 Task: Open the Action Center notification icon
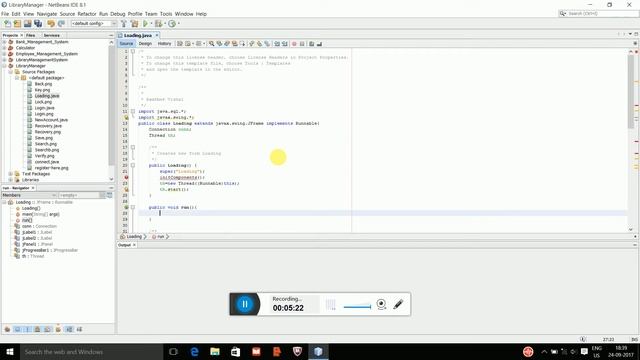coord(584,351)
